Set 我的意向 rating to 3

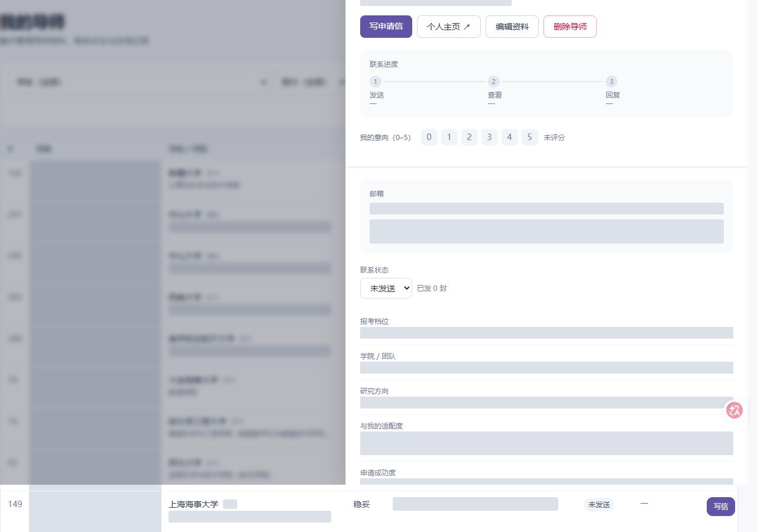tap(490, 137)
